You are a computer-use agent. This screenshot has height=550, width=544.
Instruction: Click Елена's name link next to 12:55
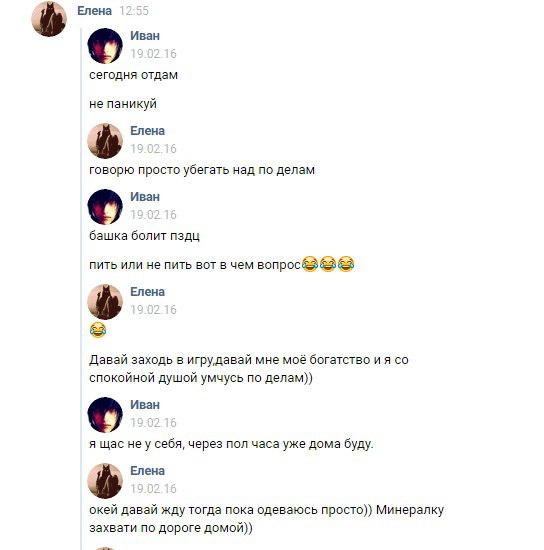94,11
